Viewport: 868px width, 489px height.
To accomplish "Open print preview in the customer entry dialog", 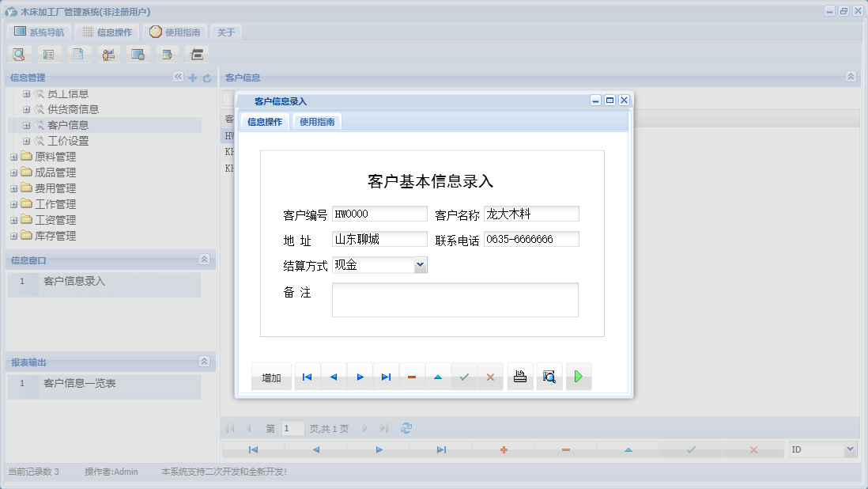I will [549, 377].
